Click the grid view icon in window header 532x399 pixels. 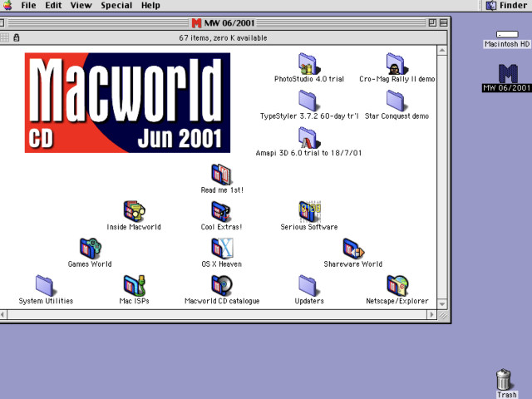coord(4,37)
